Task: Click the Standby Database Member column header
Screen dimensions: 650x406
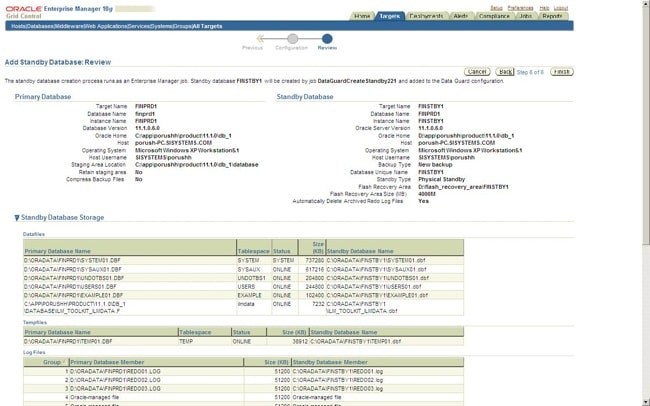Action: pos(330,362)
